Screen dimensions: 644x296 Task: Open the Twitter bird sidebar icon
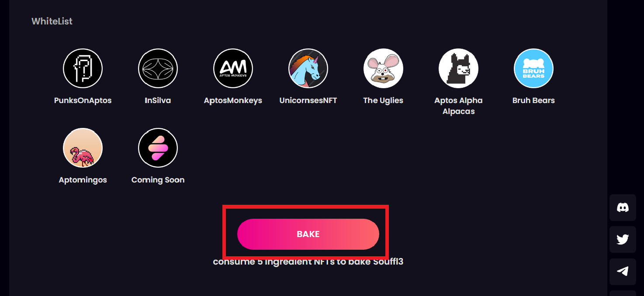(x=623, y=240)
